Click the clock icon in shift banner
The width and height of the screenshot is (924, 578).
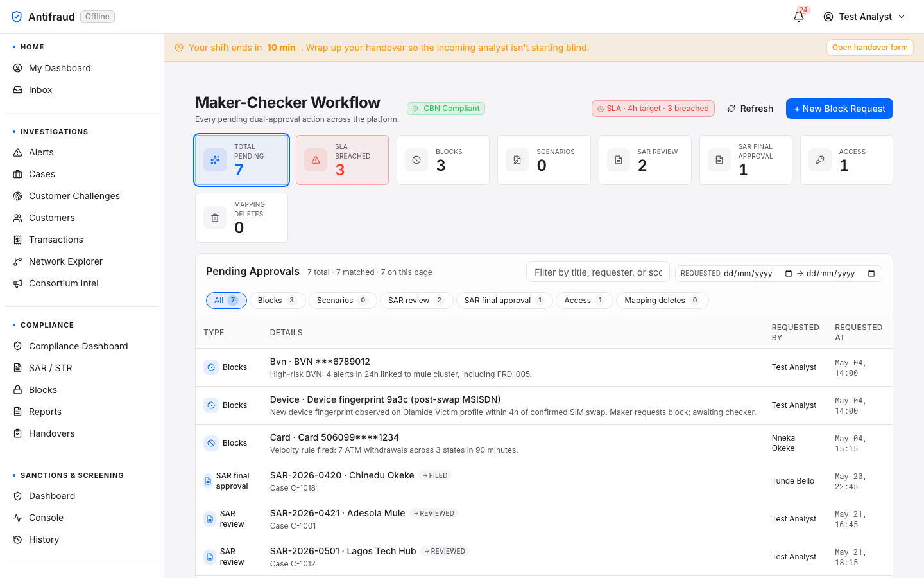(179, 48)
